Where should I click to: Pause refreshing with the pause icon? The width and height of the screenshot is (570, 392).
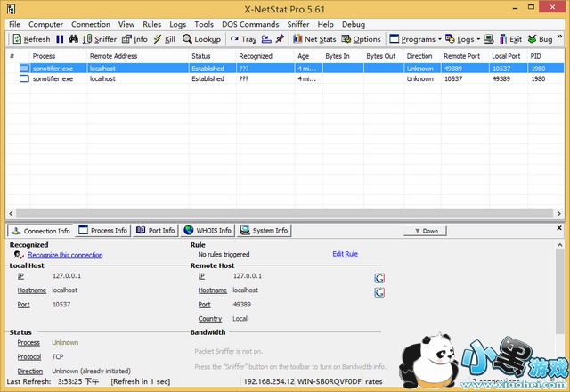tap(61, 39)
